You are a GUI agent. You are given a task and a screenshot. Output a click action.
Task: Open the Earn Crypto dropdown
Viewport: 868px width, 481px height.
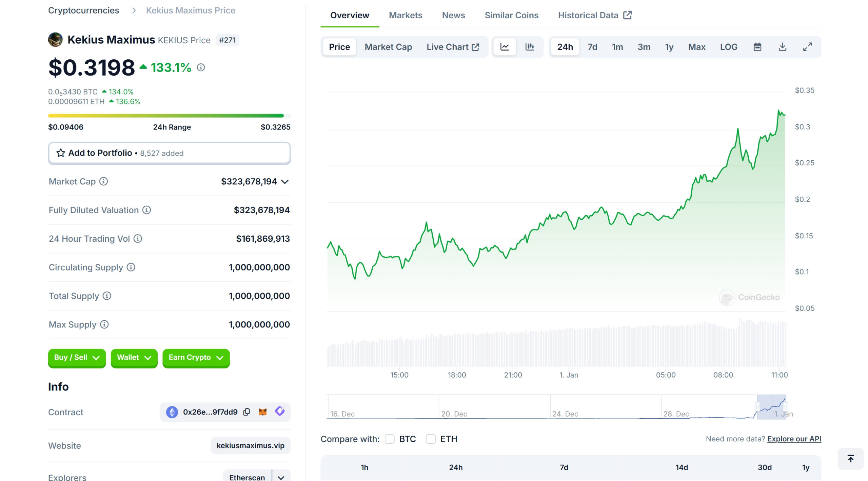(x=196, y=358)
